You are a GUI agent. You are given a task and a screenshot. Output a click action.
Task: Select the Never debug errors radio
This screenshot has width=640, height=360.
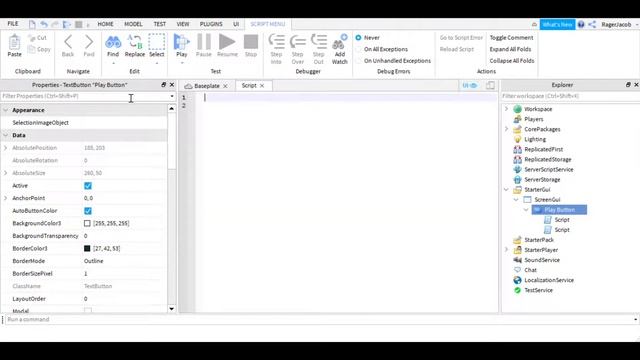[358, 38]
